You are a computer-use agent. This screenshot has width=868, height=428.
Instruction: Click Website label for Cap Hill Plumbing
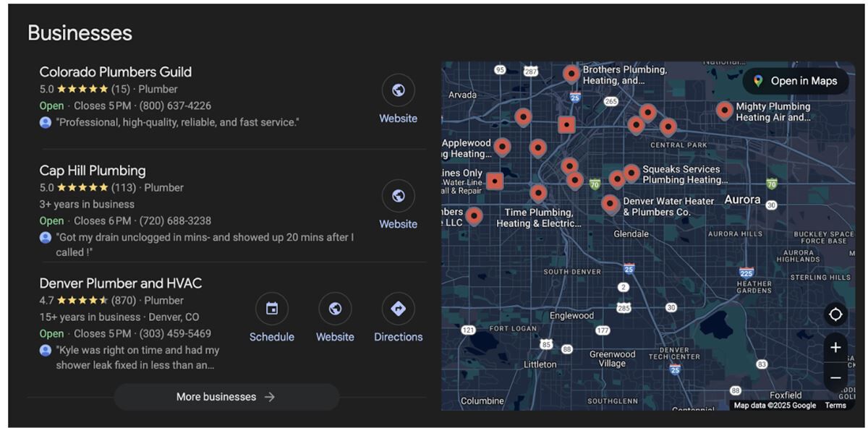tap(398, 224)
